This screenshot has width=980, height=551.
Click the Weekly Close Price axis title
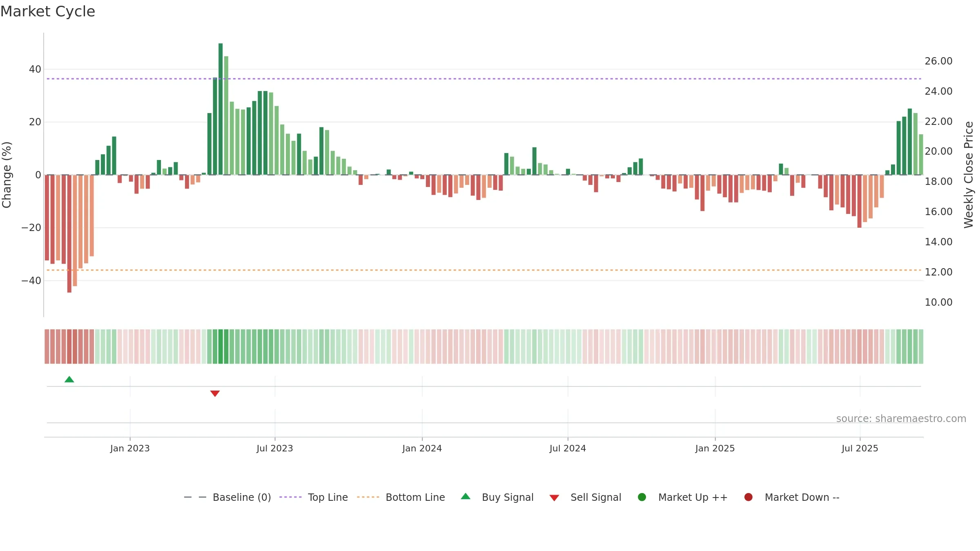[969, 175]
